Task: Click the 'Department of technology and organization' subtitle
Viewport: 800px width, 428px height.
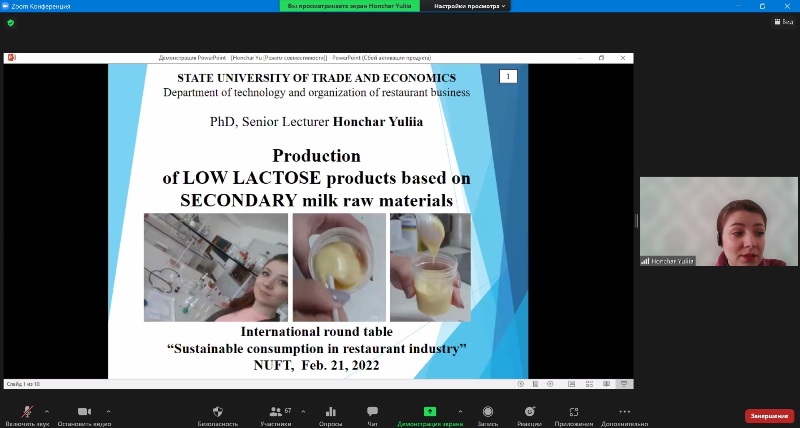Action: tap(316, 92)
